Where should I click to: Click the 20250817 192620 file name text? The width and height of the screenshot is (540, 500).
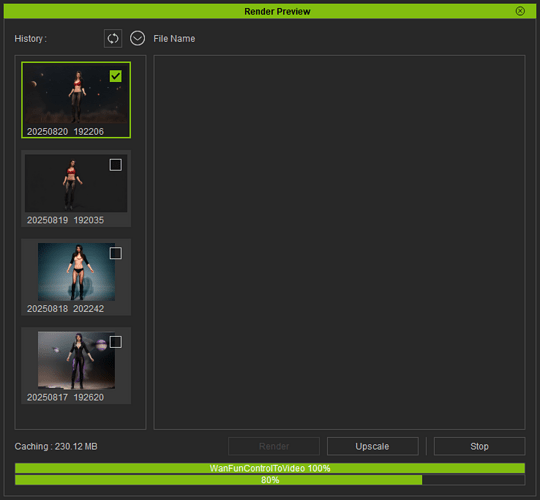[x=65, y=397]
